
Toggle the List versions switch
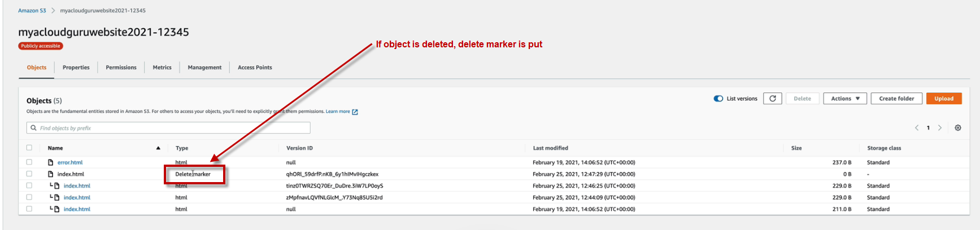tap(718, 99)
